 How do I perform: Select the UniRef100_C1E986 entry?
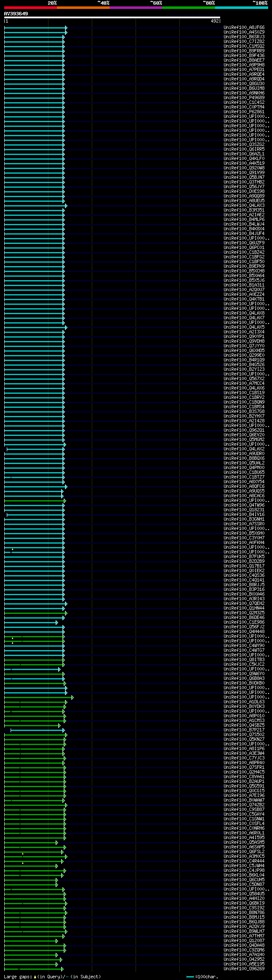coord(244,622)
